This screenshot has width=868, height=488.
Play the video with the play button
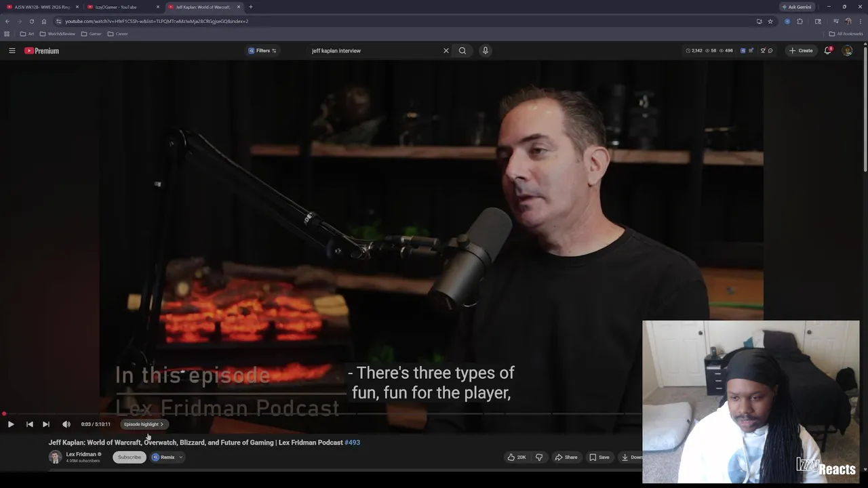[11, 424]
